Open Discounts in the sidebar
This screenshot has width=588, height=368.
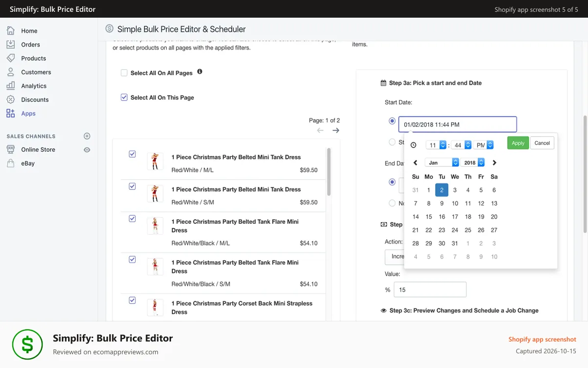35,100
